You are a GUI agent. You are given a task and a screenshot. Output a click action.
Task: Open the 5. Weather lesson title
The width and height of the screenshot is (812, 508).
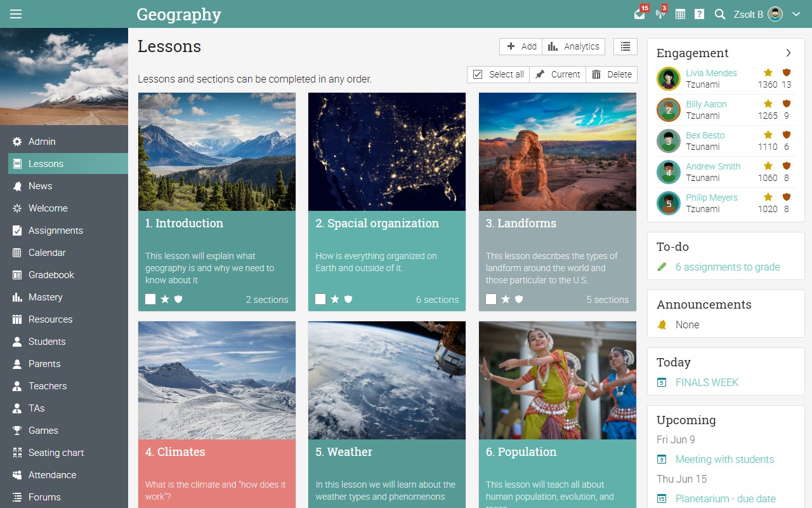[x=344, y=452]
